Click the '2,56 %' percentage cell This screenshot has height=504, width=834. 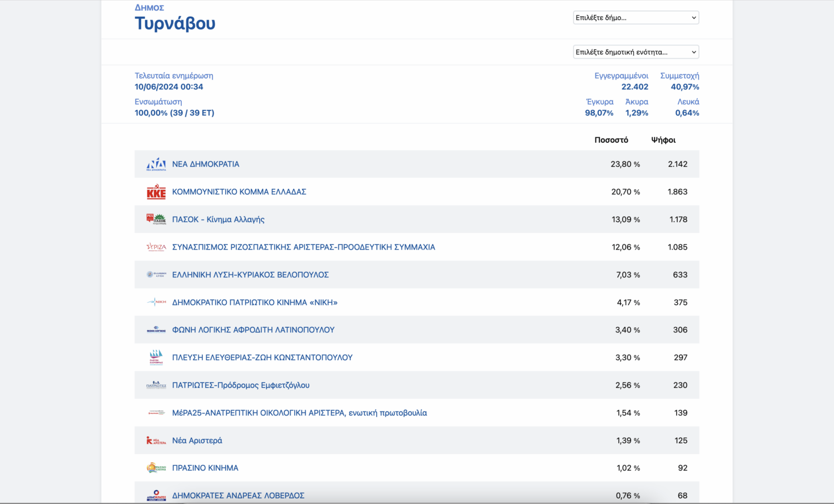[627, 385]
